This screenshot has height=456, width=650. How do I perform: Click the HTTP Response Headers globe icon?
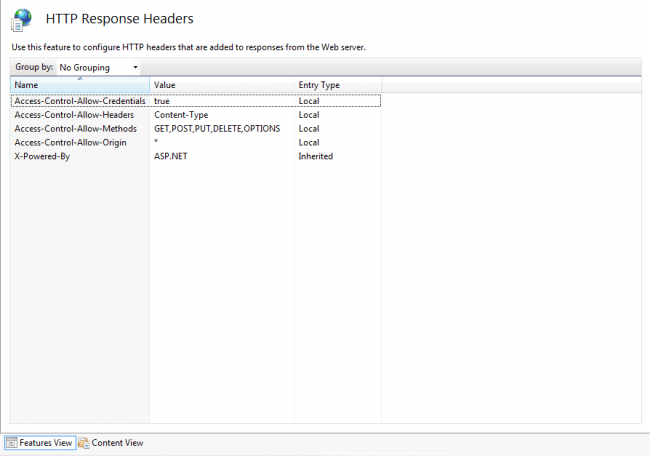21,20
